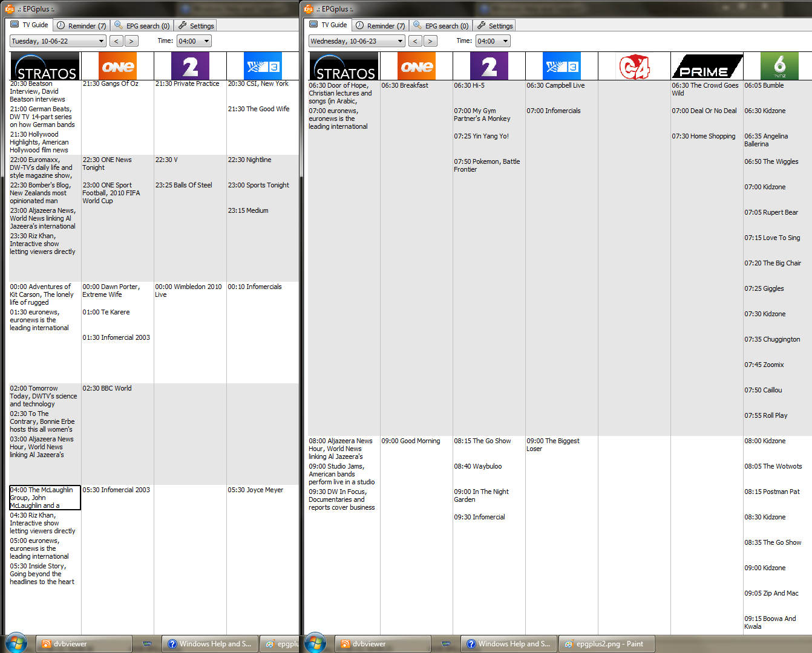The height and width of the screenshot is (653, 812).
Task: Select the 23:25 Balls Of Steel programme
Action: coord(183,186)
